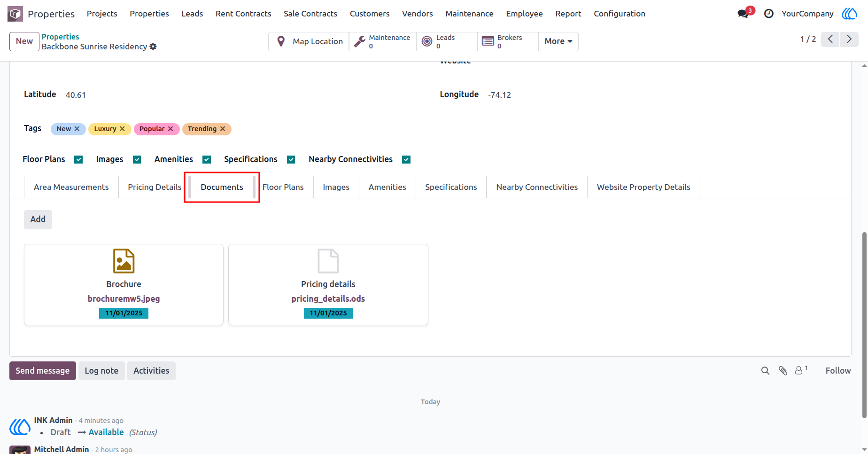Click the Properties breadcrumb link
868x454 pixels.
[x=60, y=37]
